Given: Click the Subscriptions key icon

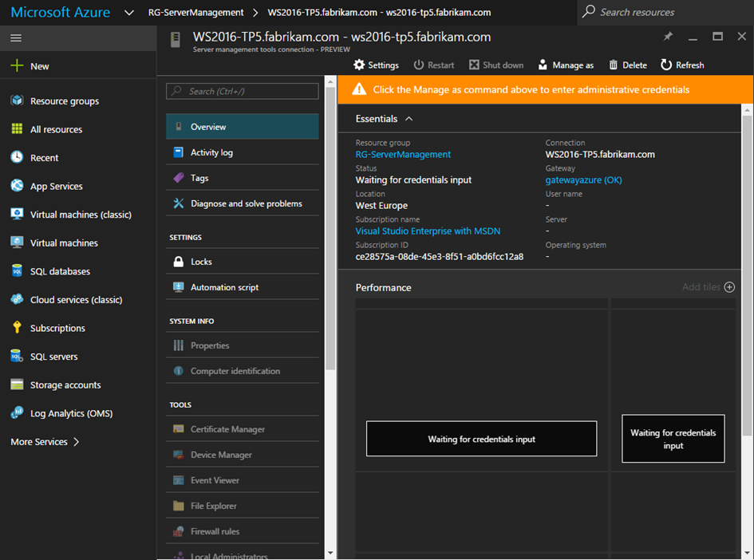Looking at the screenshot, I should 17,327.
